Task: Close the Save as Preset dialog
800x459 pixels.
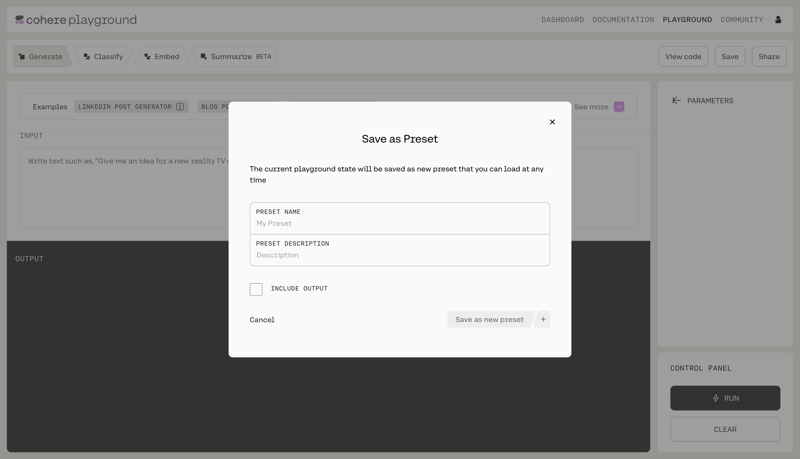Action: pos(552,122)
